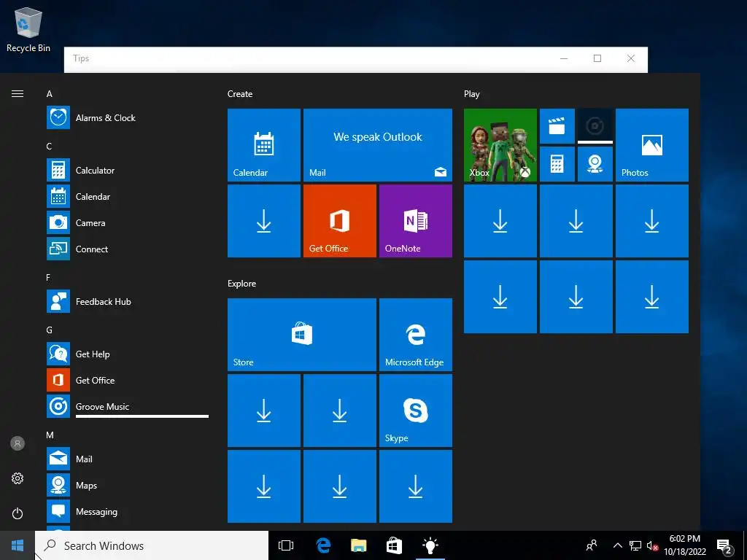Click the small Groove Music disc tile
The image size is (747, 560).
(595, 126)
